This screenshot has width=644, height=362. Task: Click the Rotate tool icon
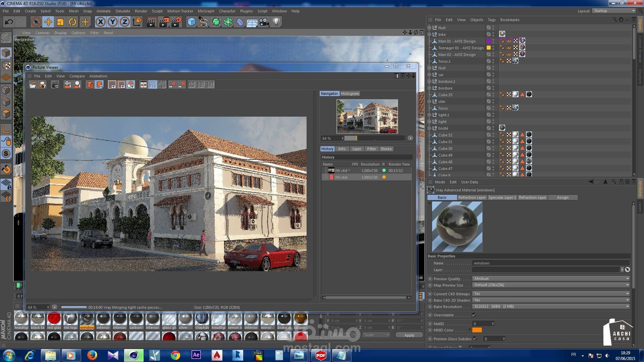[72, 22]
